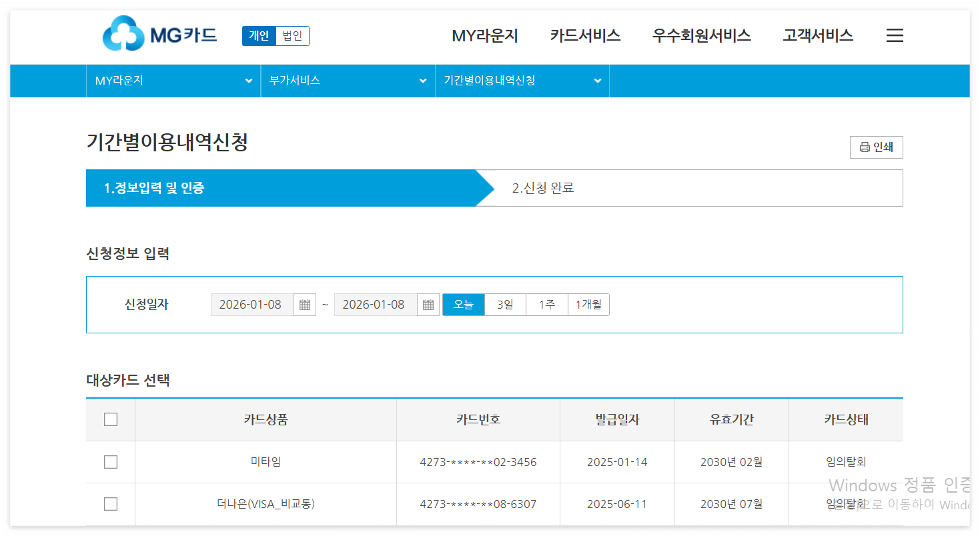Click the 카드상태 column header
980x536 pixels.
846,419
